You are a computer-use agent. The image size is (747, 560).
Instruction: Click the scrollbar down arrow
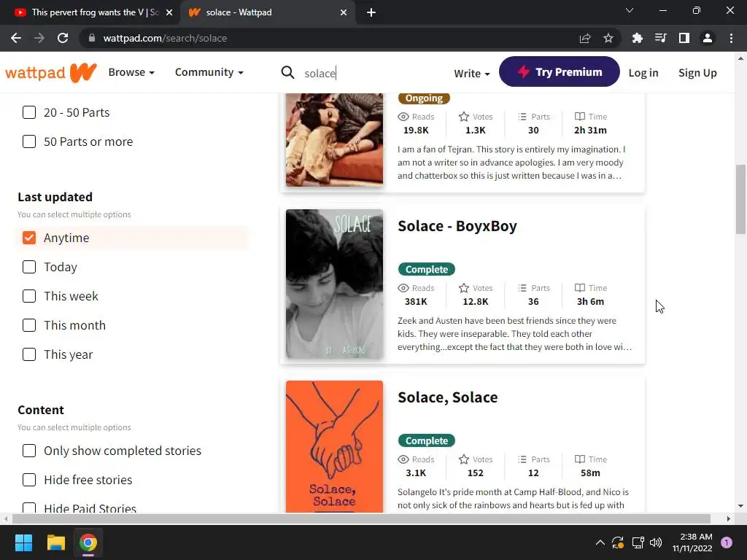(x=740, y=506)
